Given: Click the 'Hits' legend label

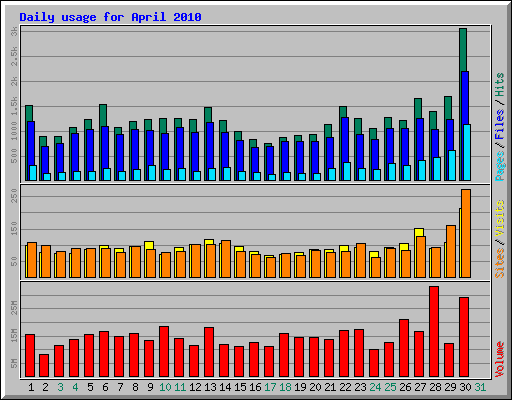Looking at the screenshot, I should tap(499, 85).
